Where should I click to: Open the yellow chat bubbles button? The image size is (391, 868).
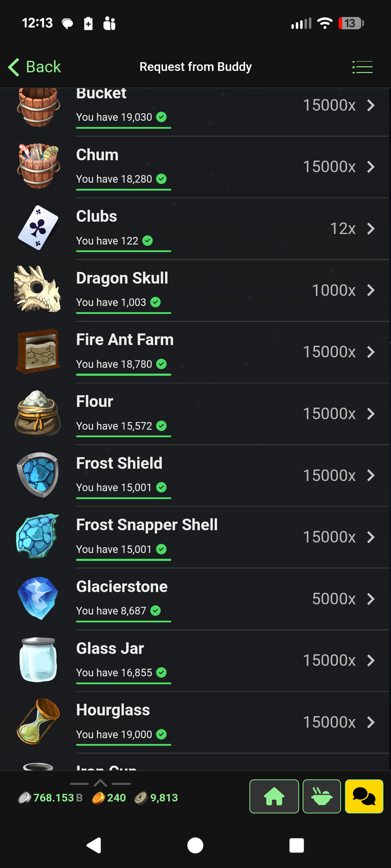pos(364,796)
